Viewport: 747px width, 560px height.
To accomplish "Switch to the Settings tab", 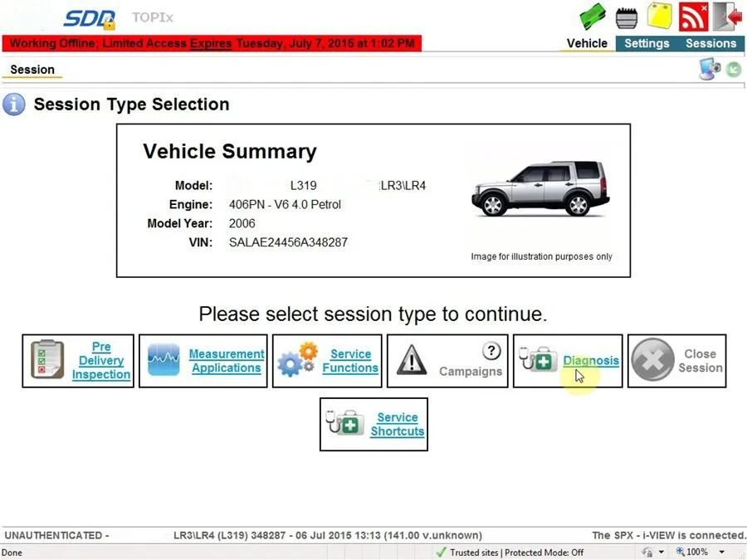I will click(647, 43).
